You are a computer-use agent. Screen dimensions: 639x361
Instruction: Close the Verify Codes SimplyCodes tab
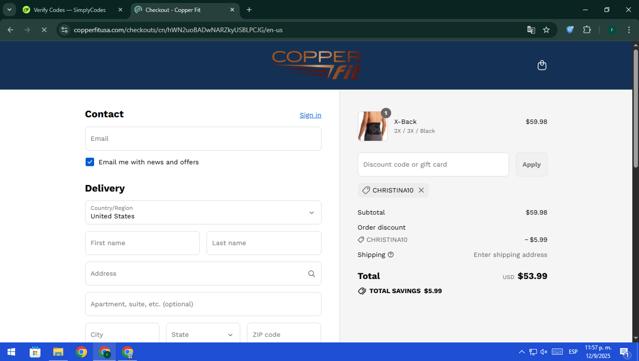pos(120,10)
